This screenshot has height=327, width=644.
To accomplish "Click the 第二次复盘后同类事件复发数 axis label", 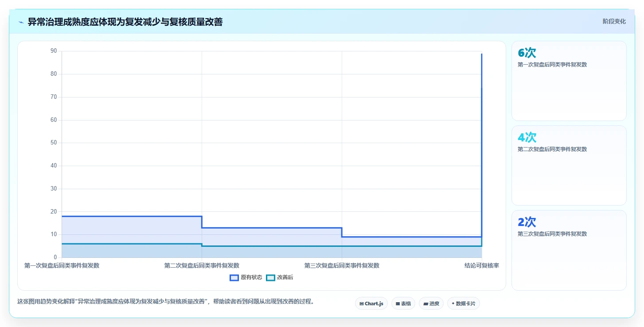I will pos(202,265).
